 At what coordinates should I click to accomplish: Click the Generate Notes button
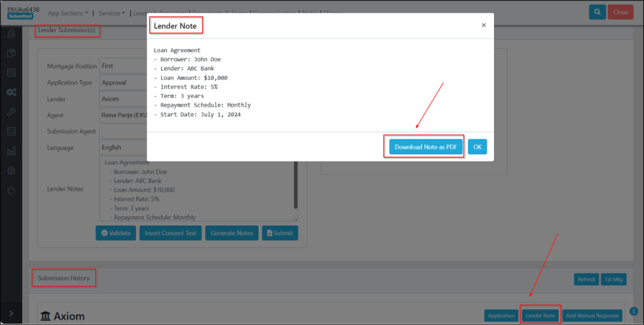point(231,233)
